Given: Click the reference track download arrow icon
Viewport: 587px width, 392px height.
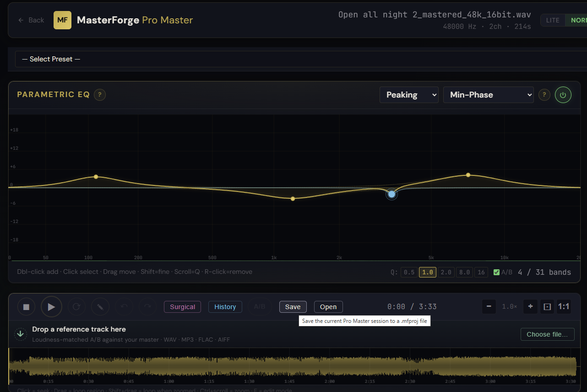Looking at the screenshot, I should 20,334.
